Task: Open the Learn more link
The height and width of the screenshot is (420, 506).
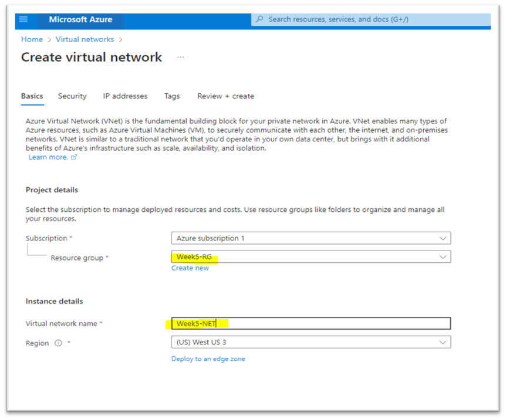Action: pos(48,157)
